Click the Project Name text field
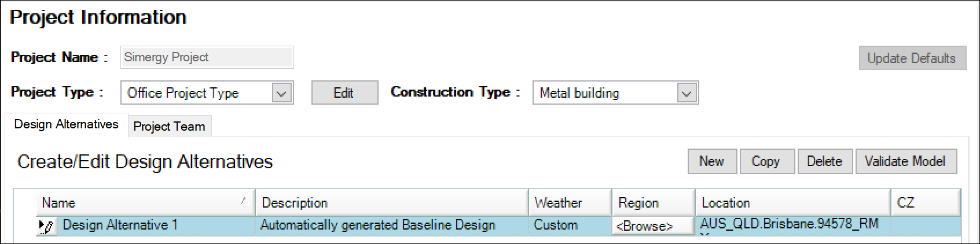The width and height of the screenshot is (980, 244). click(207, 57)
